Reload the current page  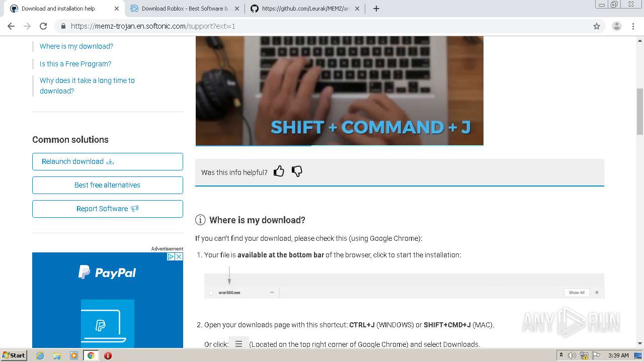[x=43, y=26]
